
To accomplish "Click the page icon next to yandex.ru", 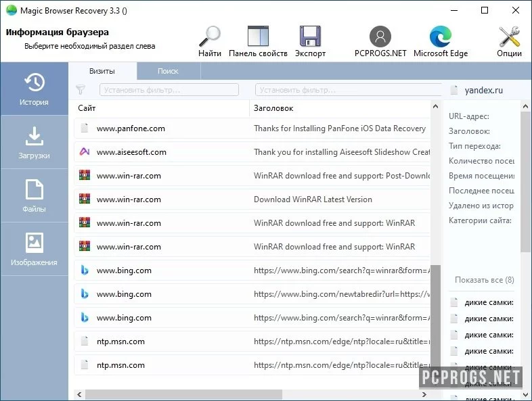I will (453, 90).
